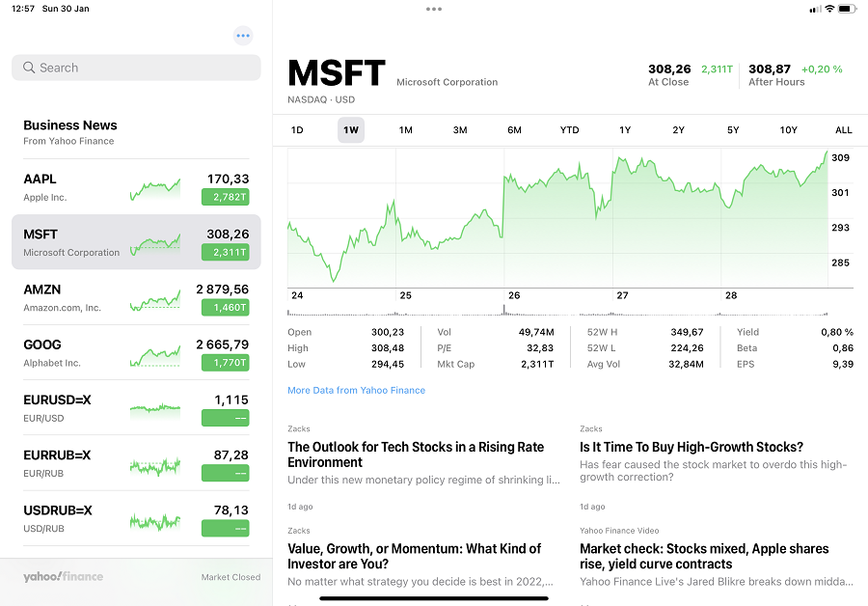Tap the 26 date marker on chart
The height and width of the screenshot is (606, 868).
514,296
